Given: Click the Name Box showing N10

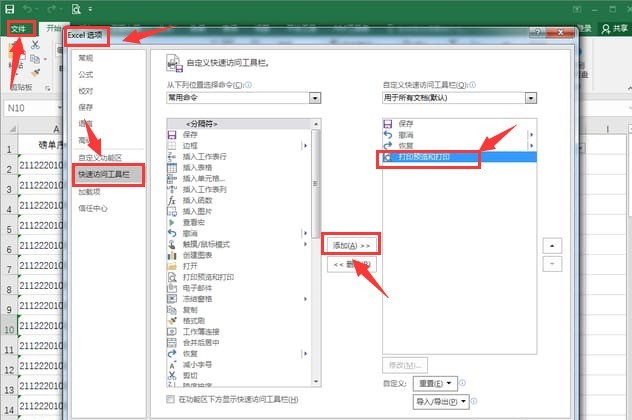Looking at the screenshot, I should (x=30, y=107).
